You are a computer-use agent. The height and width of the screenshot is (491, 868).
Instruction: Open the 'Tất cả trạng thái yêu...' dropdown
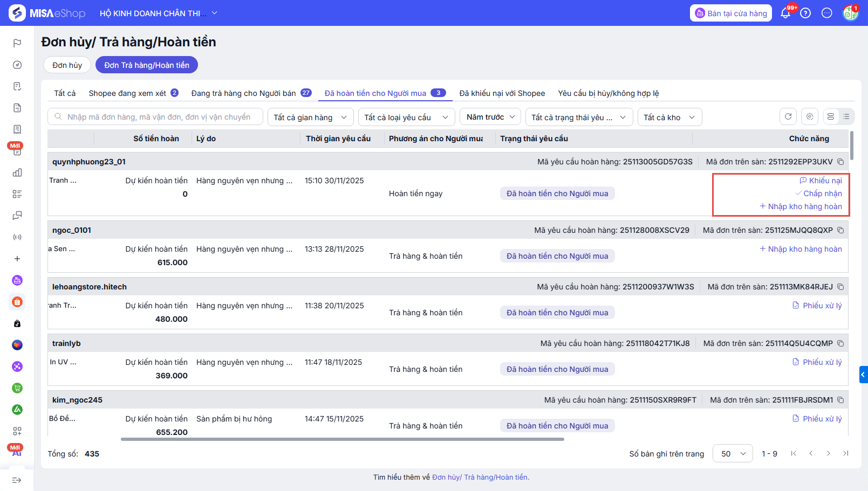(579, 117)
